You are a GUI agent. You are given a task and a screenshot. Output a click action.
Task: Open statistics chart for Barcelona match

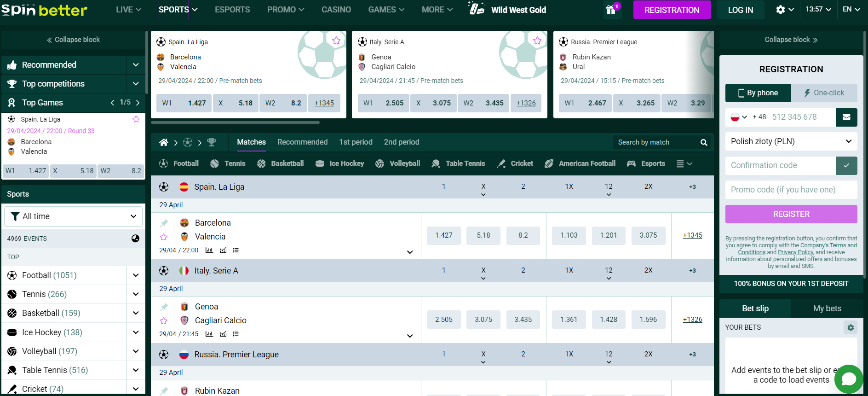coord(209,250)
